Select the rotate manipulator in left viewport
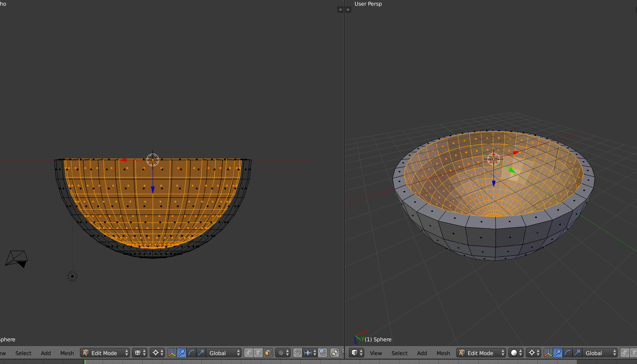The image size is (637, 364). click(x=191, y=353)
